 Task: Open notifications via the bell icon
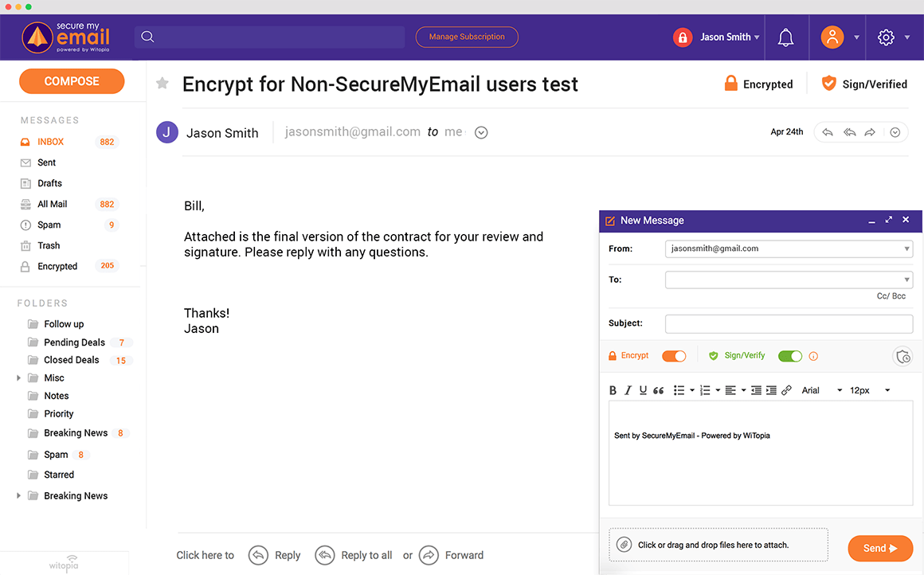tap(785, 37)
